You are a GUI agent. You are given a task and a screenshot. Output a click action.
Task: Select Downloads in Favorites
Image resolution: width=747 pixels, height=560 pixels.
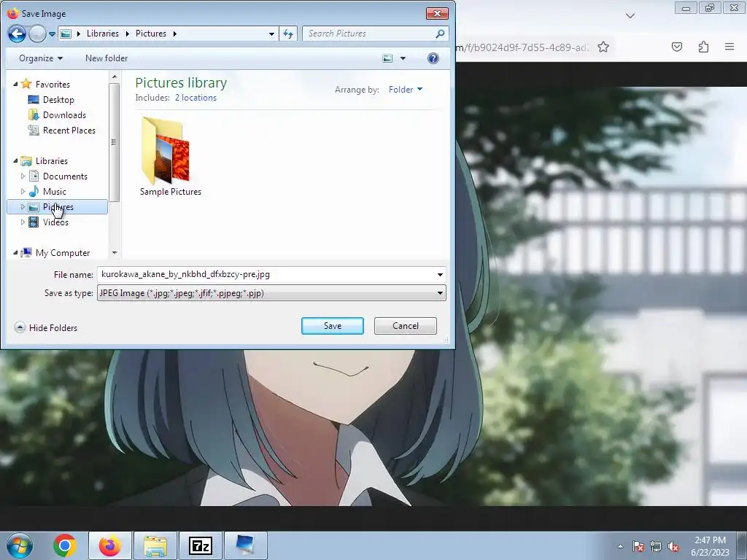coord(64,114)
